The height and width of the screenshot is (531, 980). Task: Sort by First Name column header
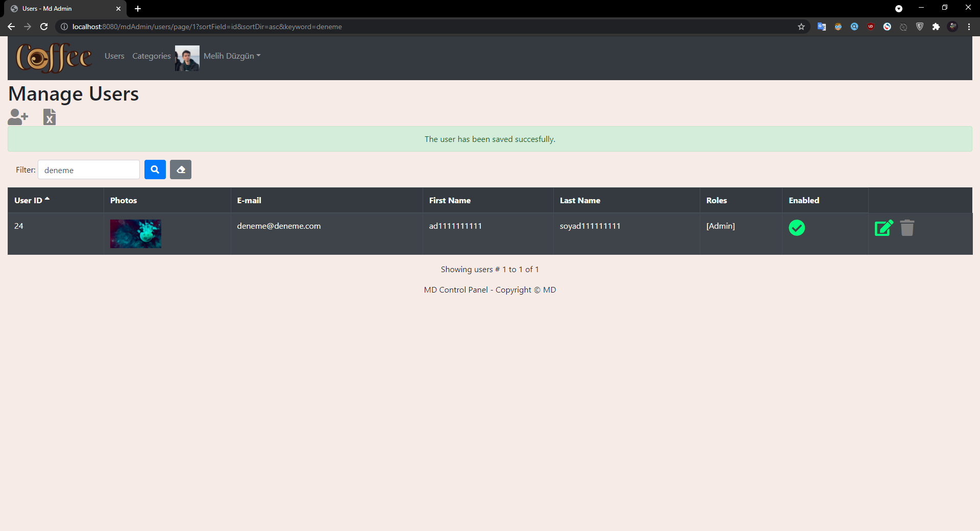coord(450,200)
